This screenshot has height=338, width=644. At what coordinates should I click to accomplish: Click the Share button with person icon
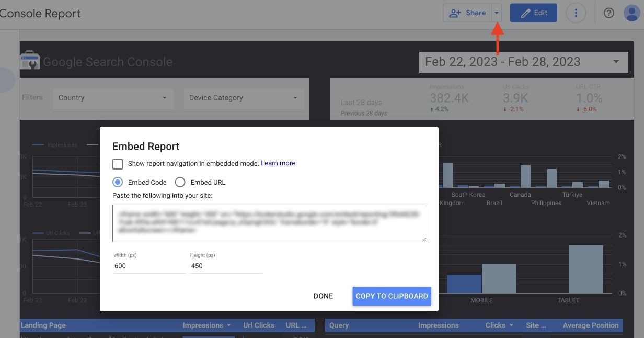pos(467,13)
